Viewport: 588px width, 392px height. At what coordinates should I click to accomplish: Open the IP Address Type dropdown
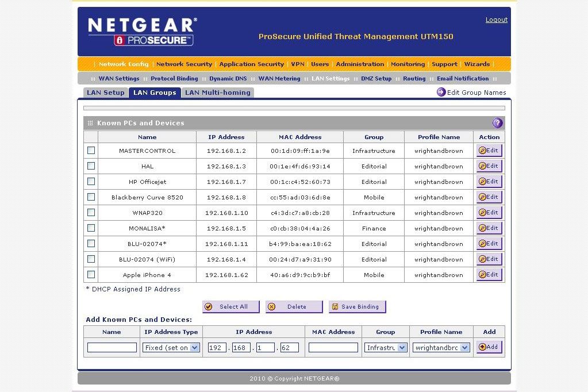click(x=171, y=348)
